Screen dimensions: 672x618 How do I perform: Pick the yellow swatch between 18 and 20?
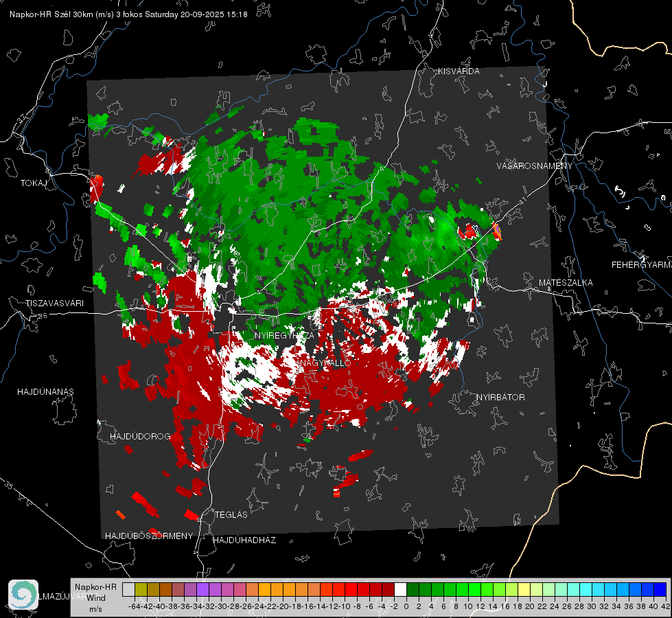click(524, 589)
